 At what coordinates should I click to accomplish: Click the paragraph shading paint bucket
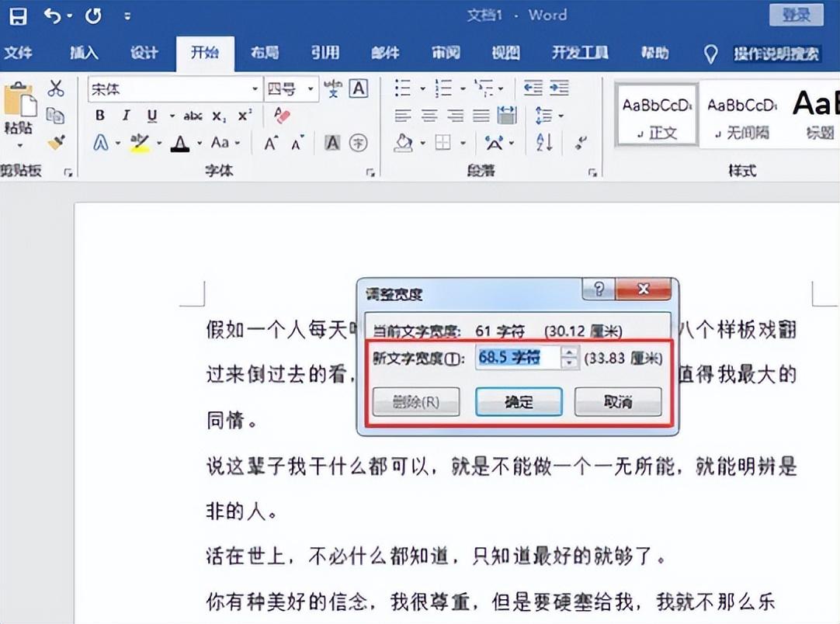tap(404, 143)
